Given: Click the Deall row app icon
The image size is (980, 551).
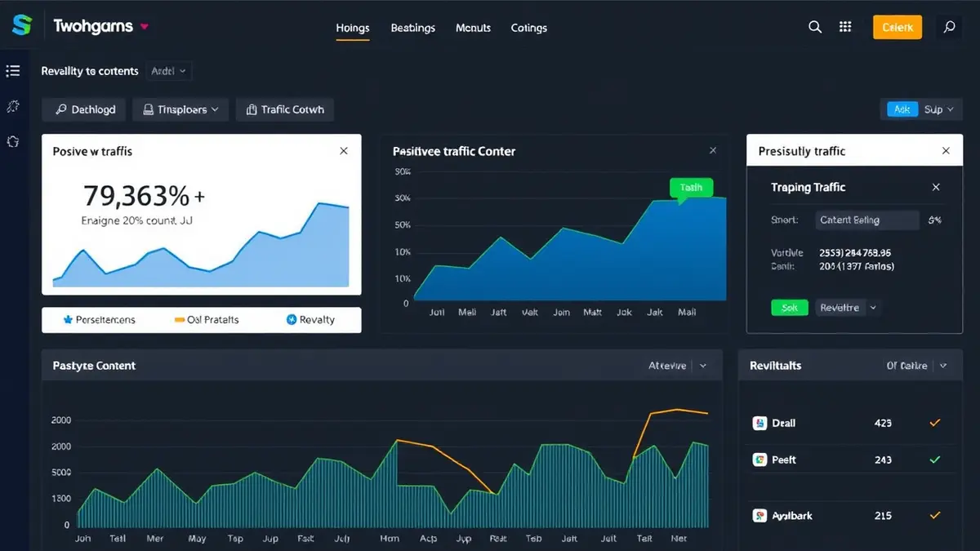Looking at the screenshot, I should point(759,423).
